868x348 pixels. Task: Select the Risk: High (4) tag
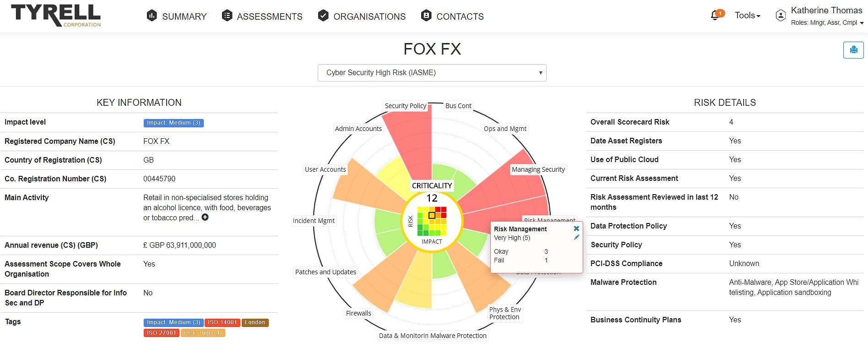pyautogui.click(x=203, y=333)
